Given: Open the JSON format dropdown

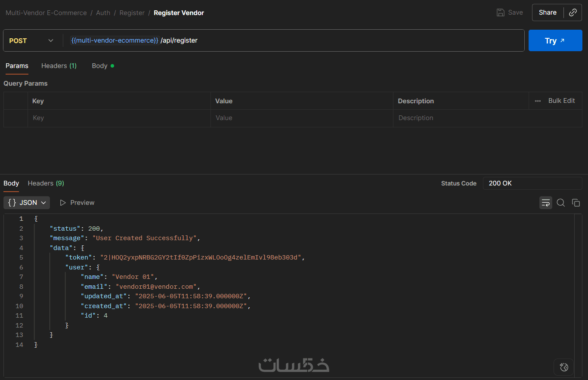Looking at the screenshot, I should click(27, 203).
